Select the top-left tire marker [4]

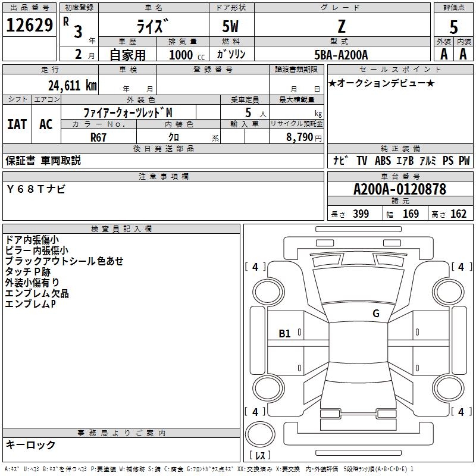pyautogui.click(x=255, y=267)
